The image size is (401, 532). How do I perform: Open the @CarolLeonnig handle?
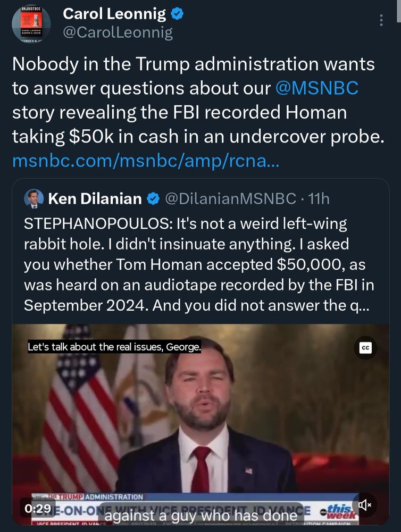(118, 32)
